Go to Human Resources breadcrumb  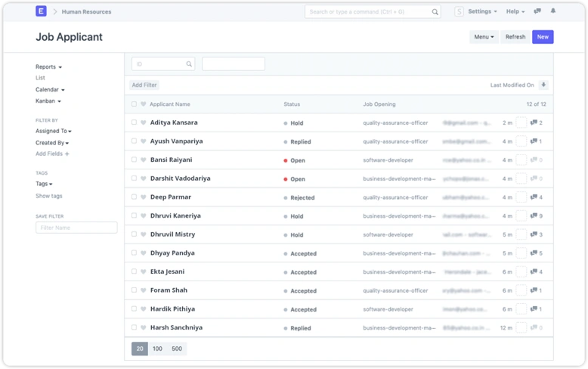(x=86, y=11)
